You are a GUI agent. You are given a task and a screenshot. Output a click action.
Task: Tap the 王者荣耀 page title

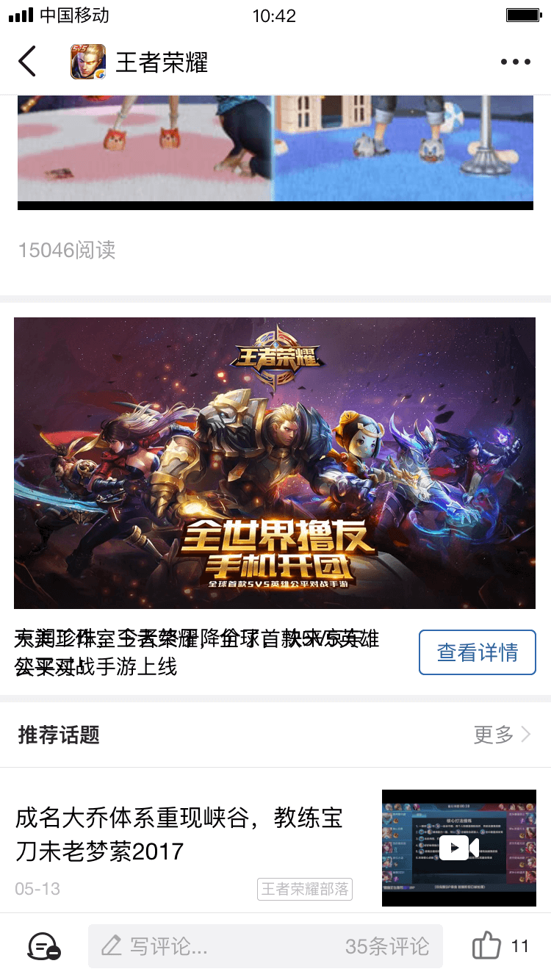pos(162,62)
